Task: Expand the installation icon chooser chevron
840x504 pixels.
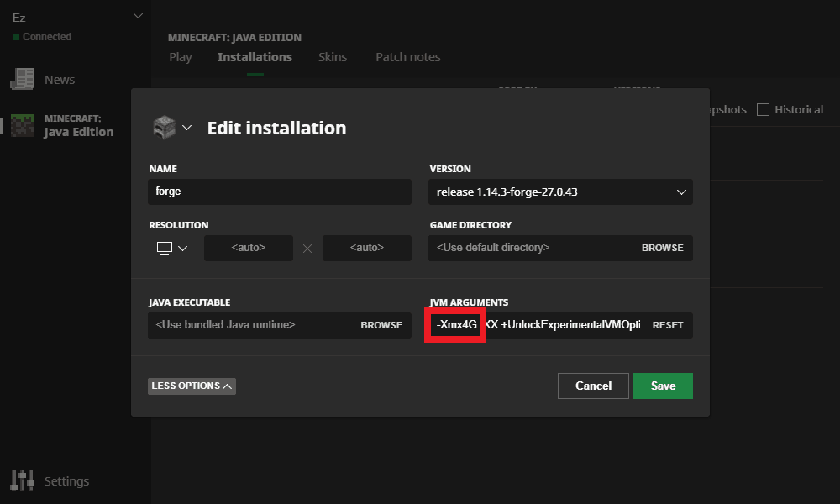Action: pos(186,128)
